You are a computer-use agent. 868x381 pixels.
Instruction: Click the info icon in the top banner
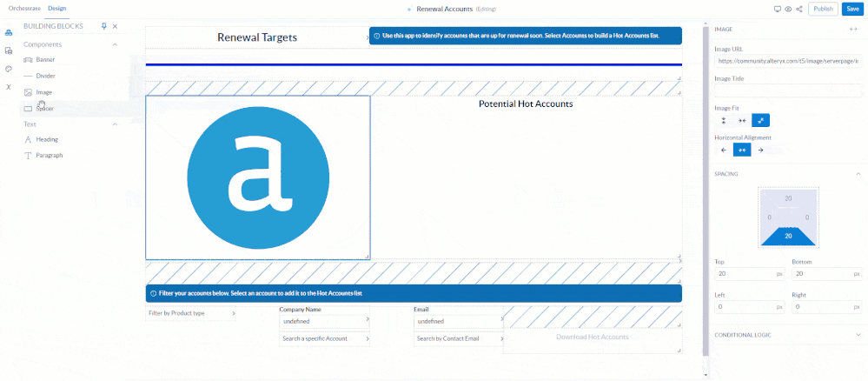376,36
